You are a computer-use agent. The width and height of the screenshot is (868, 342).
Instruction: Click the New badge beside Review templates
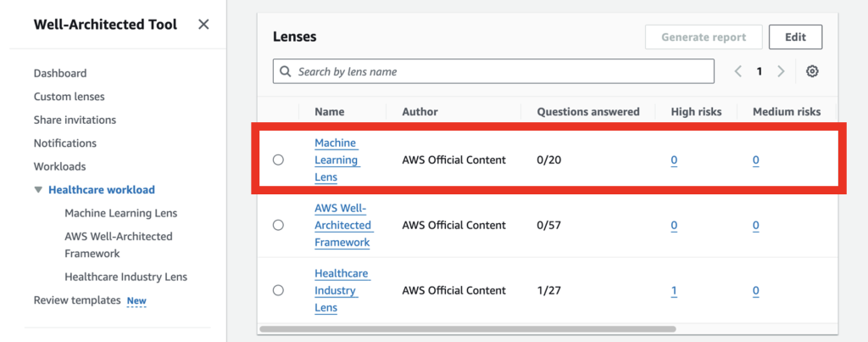[136, 301]
